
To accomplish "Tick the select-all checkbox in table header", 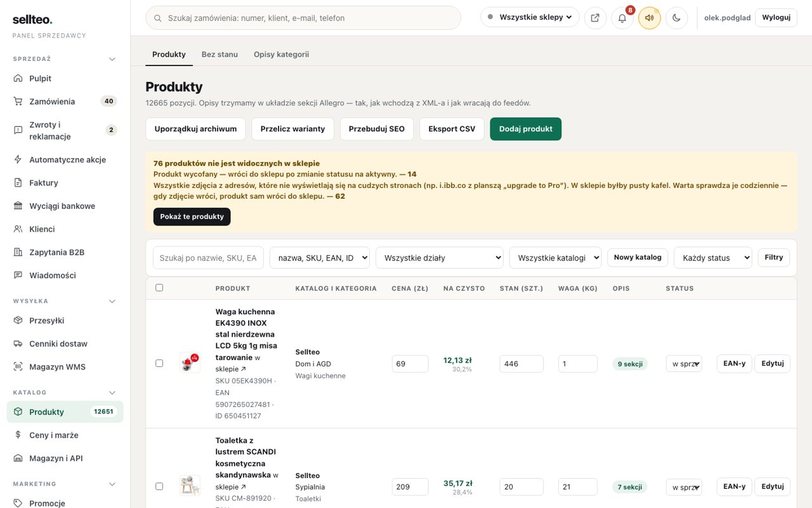I will click(159, 288).
